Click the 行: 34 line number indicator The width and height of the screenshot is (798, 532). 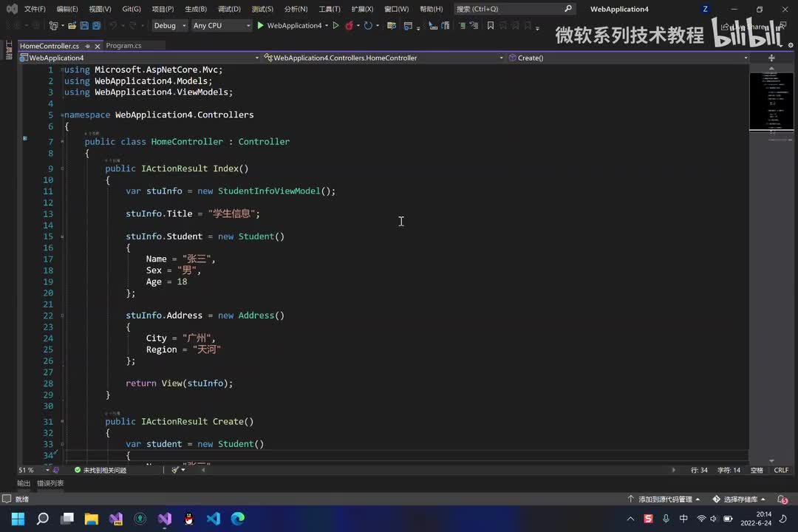[699, 470]
